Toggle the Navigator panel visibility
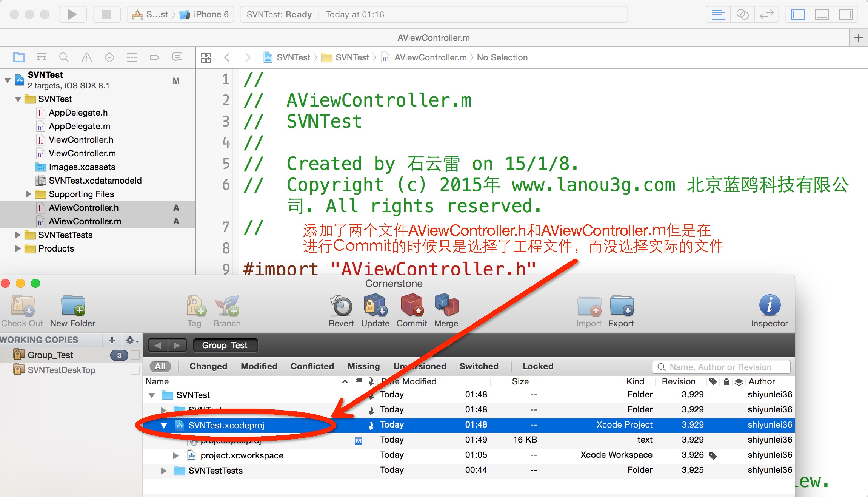 (798, 14)
